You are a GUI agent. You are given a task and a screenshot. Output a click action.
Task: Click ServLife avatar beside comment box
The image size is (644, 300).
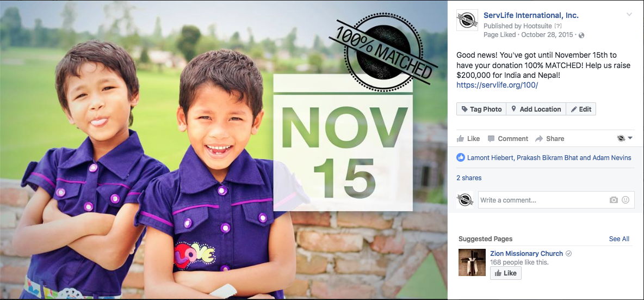click(465, 200)
